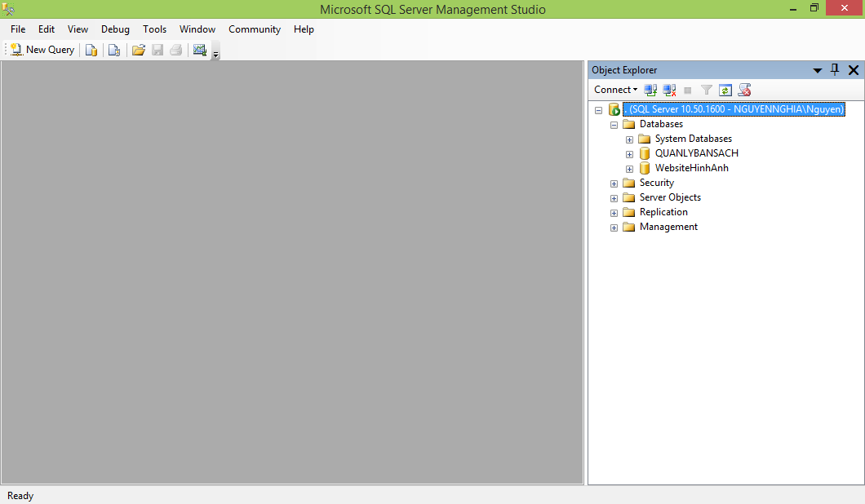Image resolution: width=865 pixels, height=504 pixels.
Task: Click the Management folder icon
Action: point(629,228)
